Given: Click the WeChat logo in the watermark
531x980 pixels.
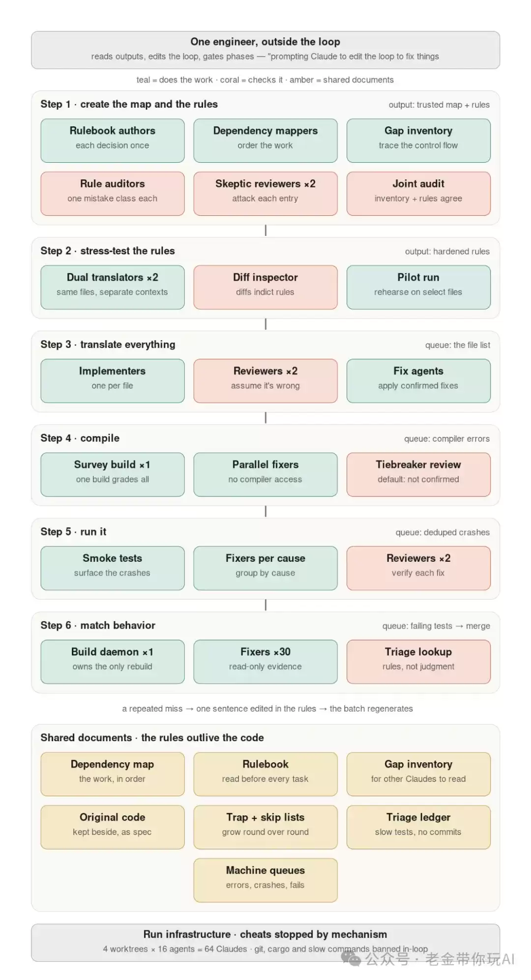Looking at the screenshot, I should [x=352, y=959].
